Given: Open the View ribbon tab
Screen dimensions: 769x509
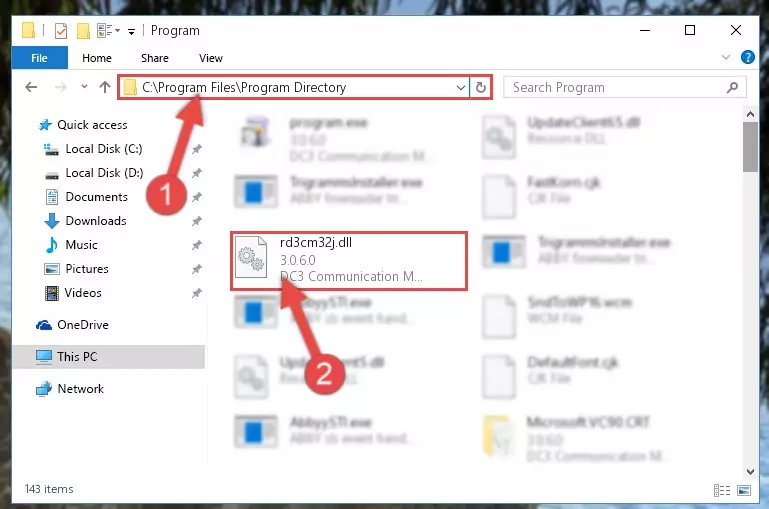Looking at the screenshot, I should [211, 58].
